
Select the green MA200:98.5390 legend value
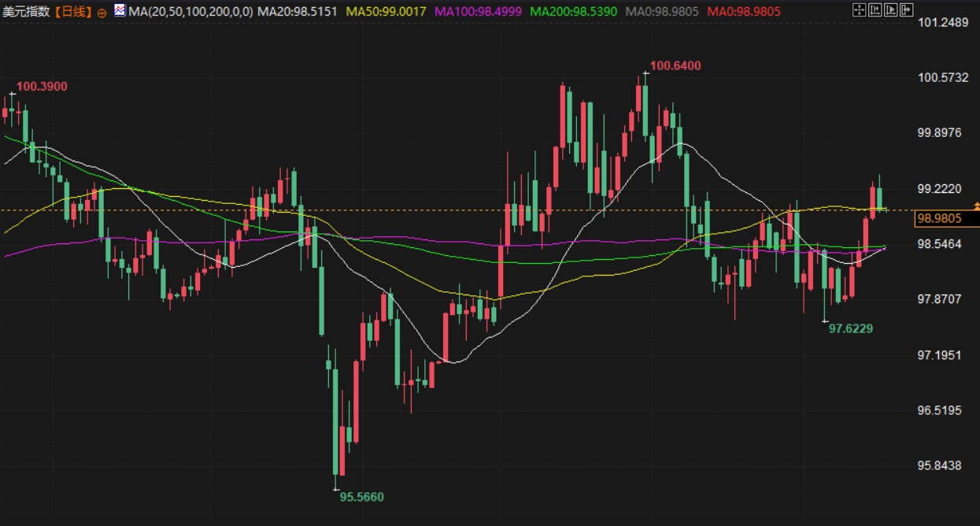[x=575, y=12]
